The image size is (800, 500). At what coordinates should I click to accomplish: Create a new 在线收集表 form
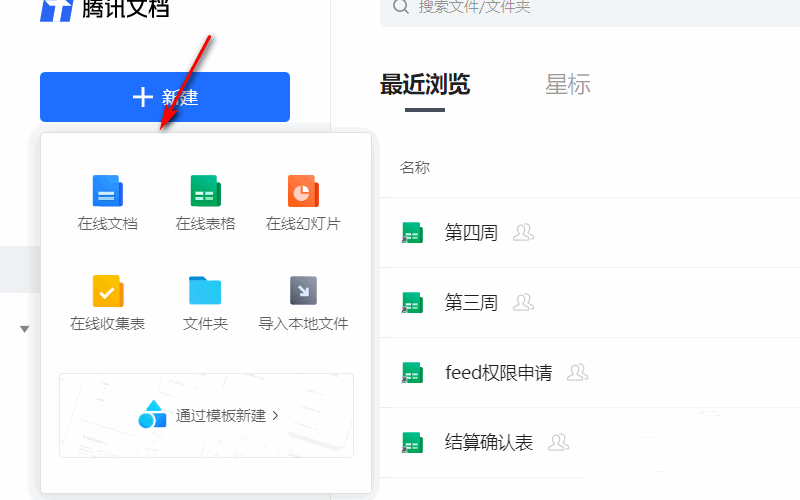(108, 303)
